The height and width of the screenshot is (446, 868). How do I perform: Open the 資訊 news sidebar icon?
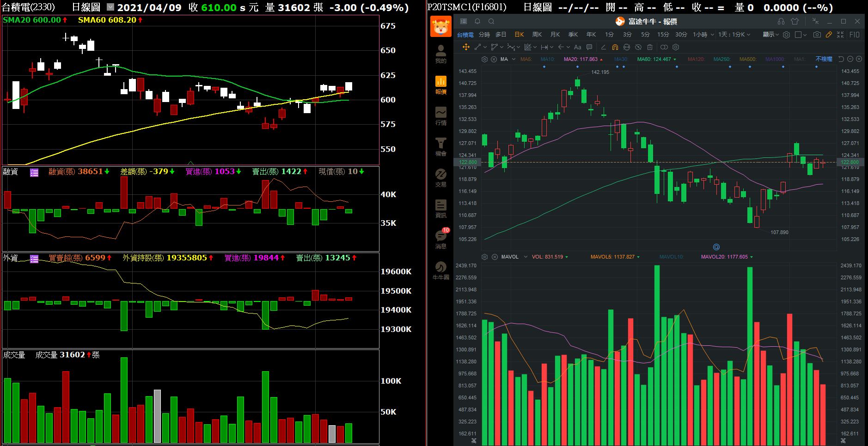point(441,209)
